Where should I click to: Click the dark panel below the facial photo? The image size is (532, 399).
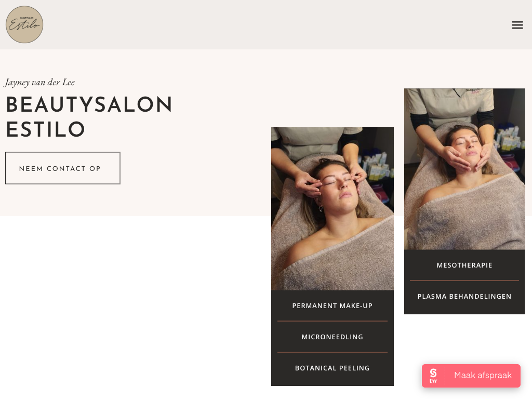(464, 282)
